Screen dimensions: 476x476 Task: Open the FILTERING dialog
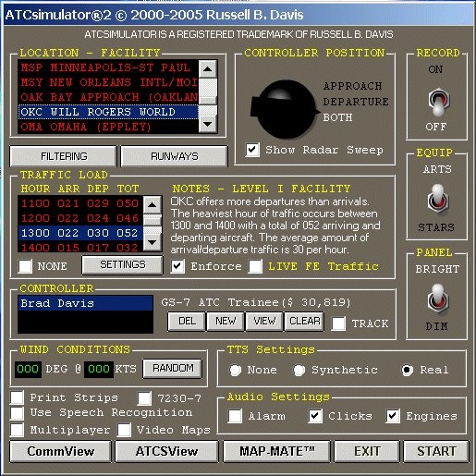pyautogui.click(x=64, y=156)
